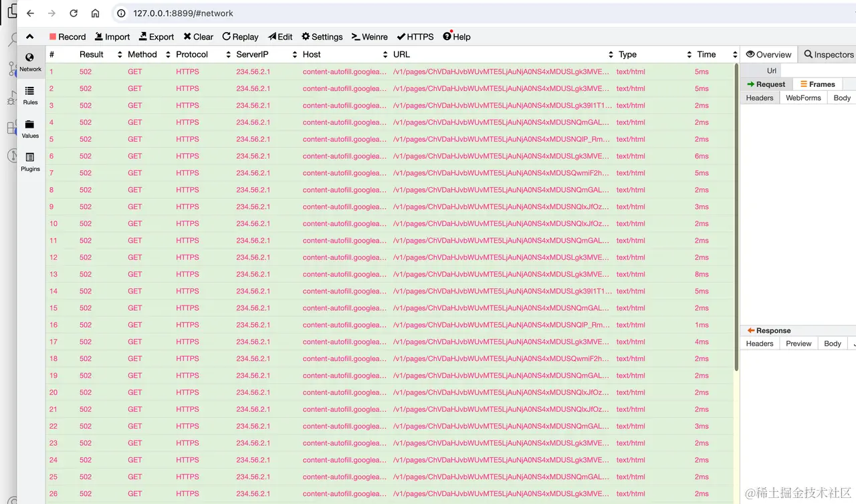Go forward in the browser
This screenshot has width=856, height=504.
[51, 13]
